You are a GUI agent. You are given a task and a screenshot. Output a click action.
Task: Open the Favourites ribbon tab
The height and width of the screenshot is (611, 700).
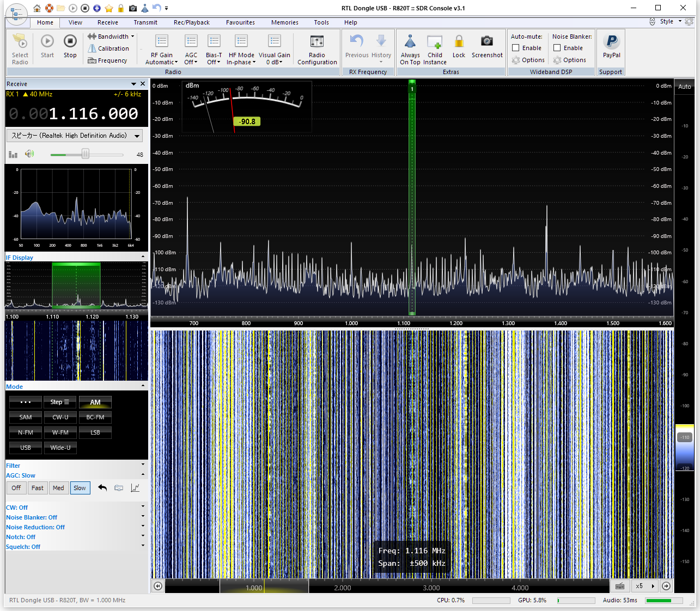pyautogui.click(x=240, y=22)
